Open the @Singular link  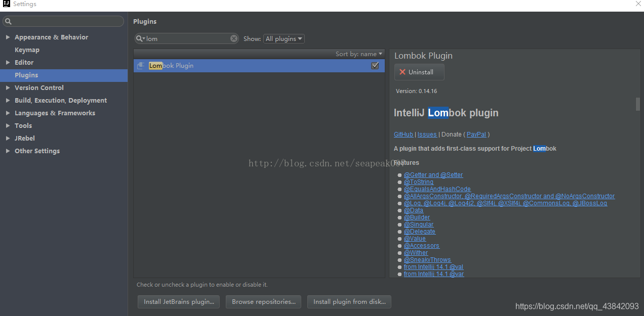tap(419, 224)
